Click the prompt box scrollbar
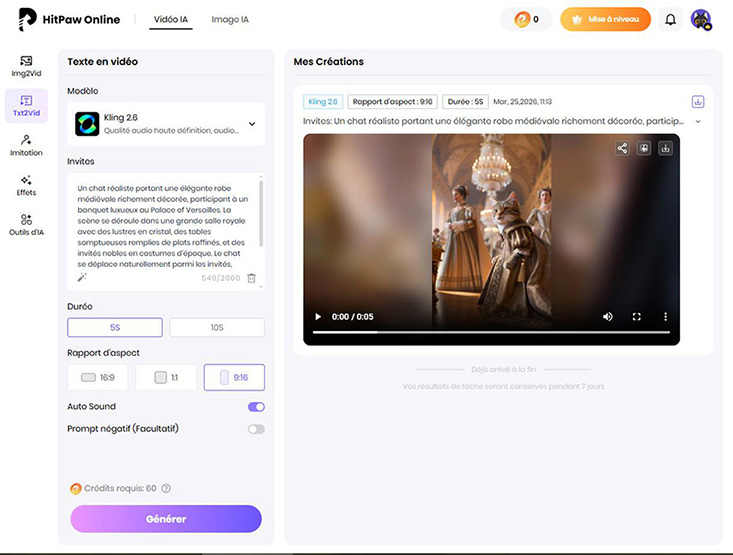 pos(261,213)
